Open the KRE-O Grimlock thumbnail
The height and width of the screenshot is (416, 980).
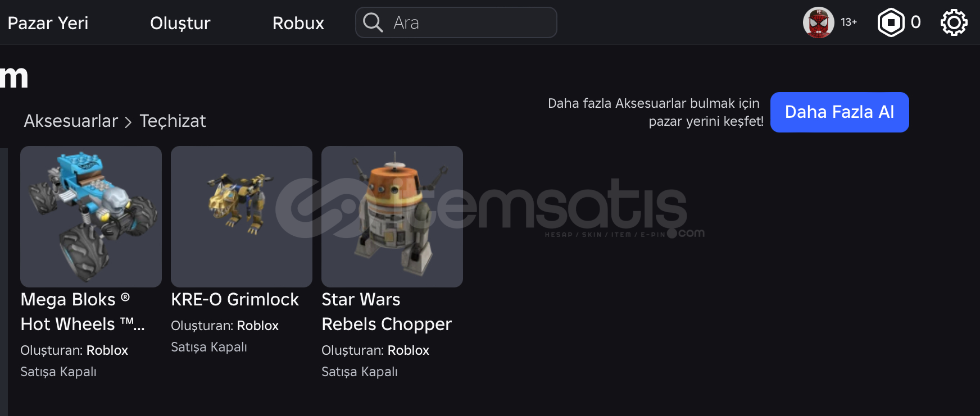pyautogui.click(x=242, y=217)
